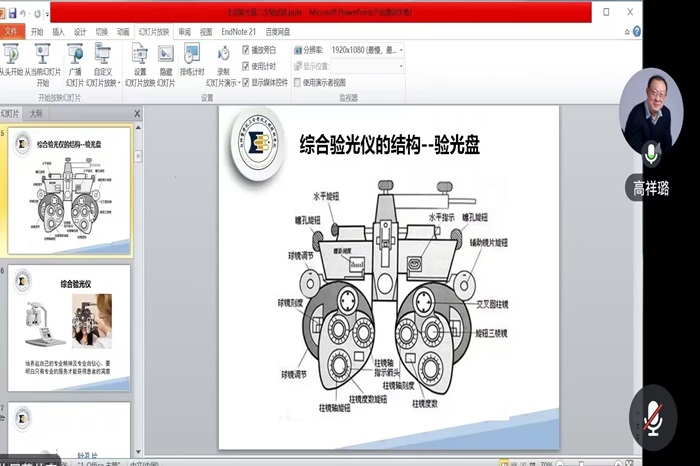This screenshot has width=700, height=466.
Task: Switch to the Review (审阅) ribbon tab
Action: [x=184, y=31]
